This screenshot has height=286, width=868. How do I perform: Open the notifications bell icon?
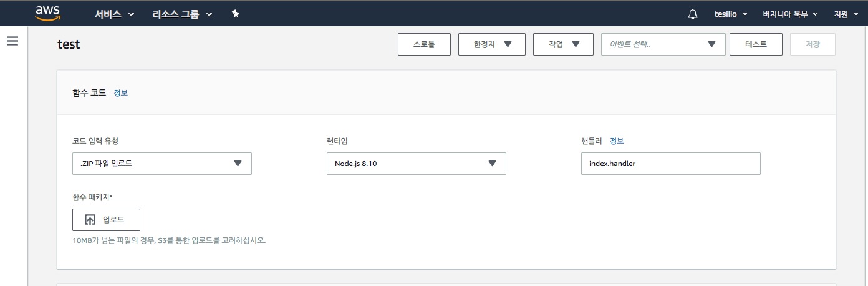[x=693, y=14]
